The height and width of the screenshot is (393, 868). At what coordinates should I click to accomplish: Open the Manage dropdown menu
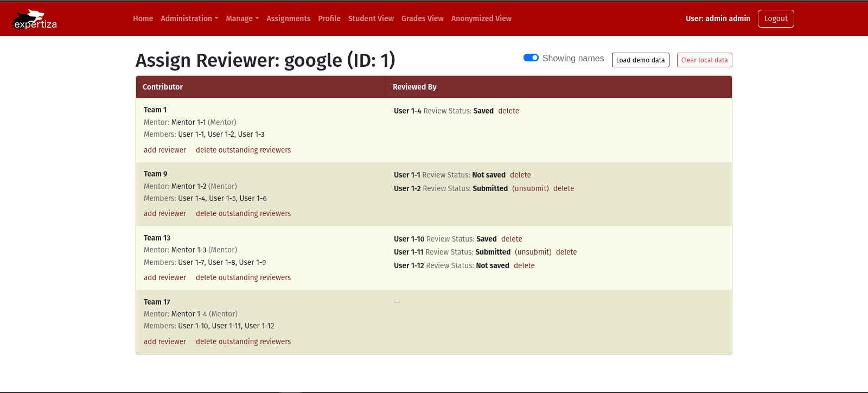point(242,18)
